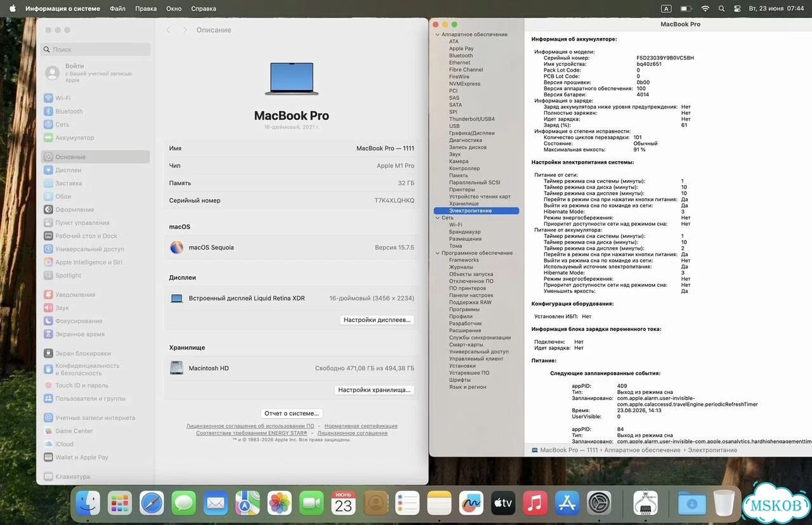Open Apple TV app in Dock
The width and height of the screenshot is (812, 525).
(x=503, y=503)
